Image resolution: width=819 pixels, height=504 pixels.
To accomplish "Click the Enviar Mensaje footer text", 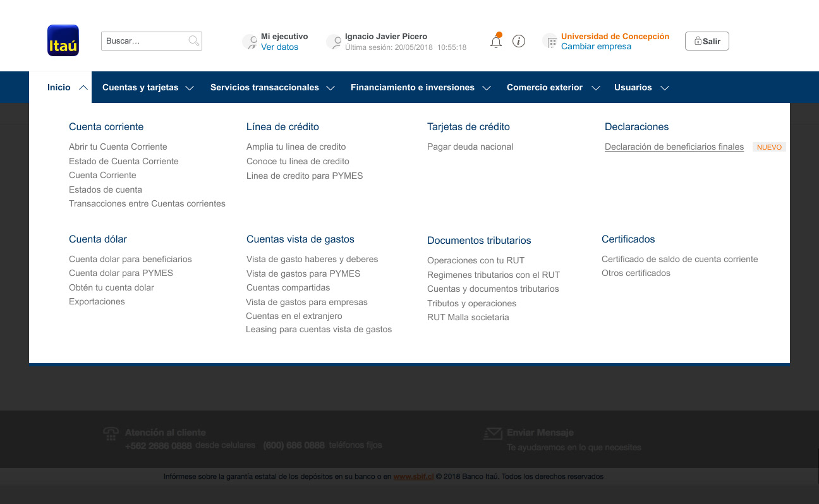I will [540, 433].
